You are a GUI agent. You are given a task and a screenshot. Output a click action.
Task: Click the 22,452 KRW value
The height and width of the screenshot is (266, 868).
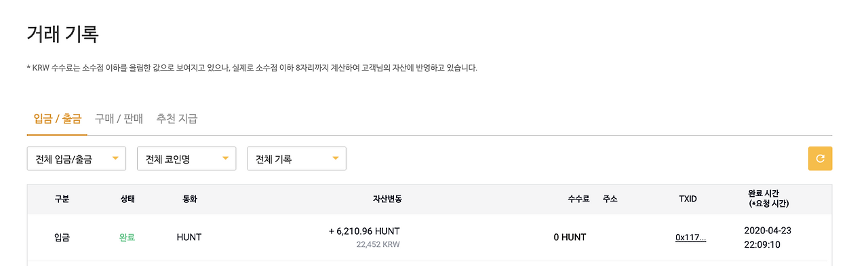pyautogui.click(x=378, y=244)
